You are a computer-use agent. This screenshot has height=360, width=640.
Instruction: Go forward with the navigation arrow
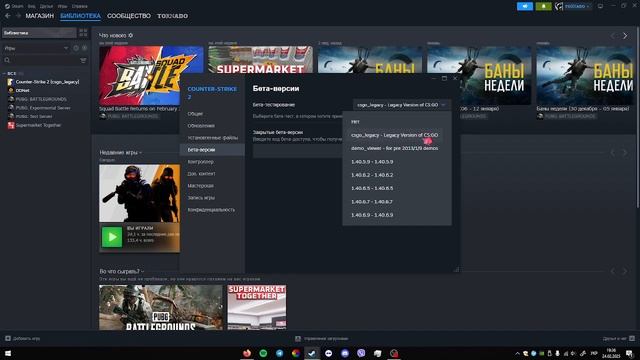point(18,16)
